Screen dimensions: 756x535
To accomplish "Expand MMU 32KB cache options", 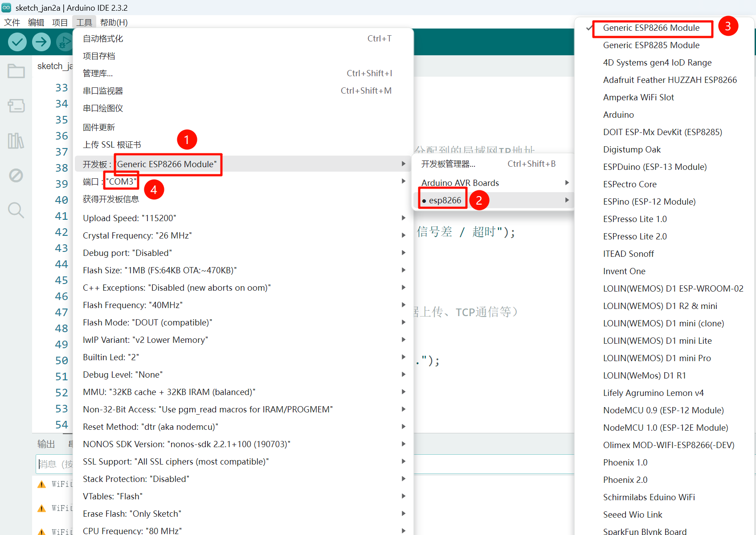I will (243, 392).
